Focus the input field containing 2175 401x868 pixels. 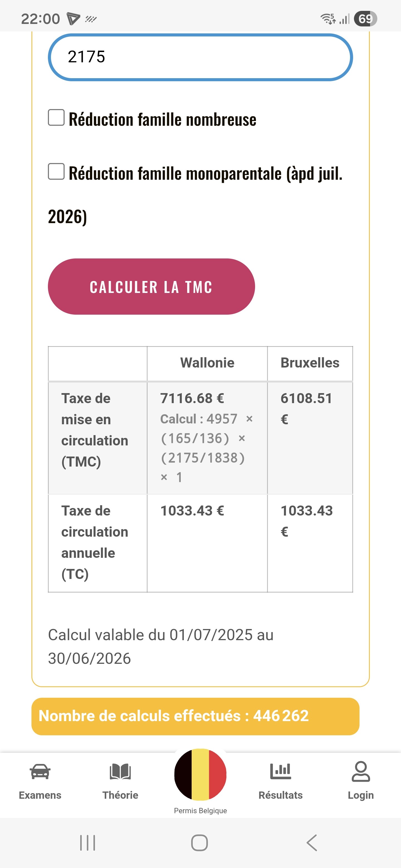click(x=200, y=57)
